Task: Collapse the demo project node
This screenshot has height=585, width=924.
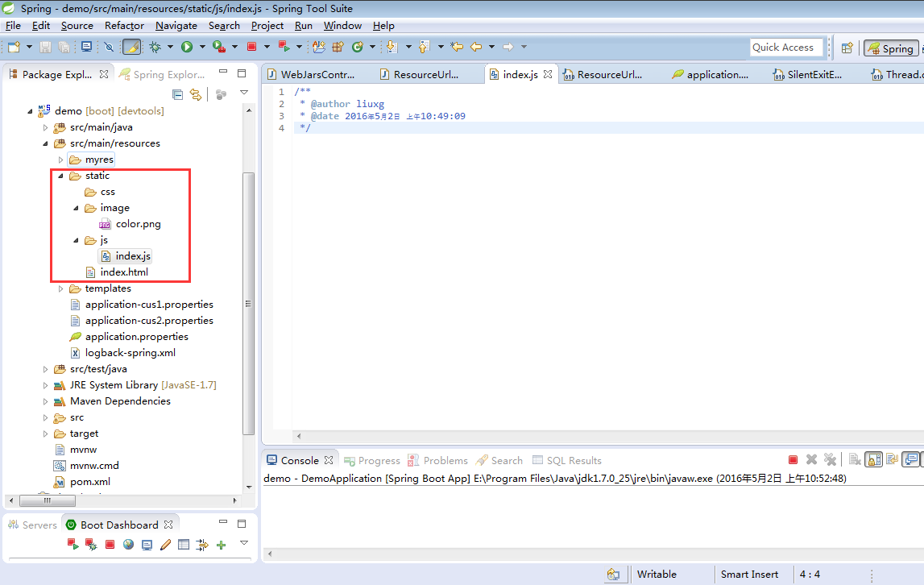Action: 30,111
